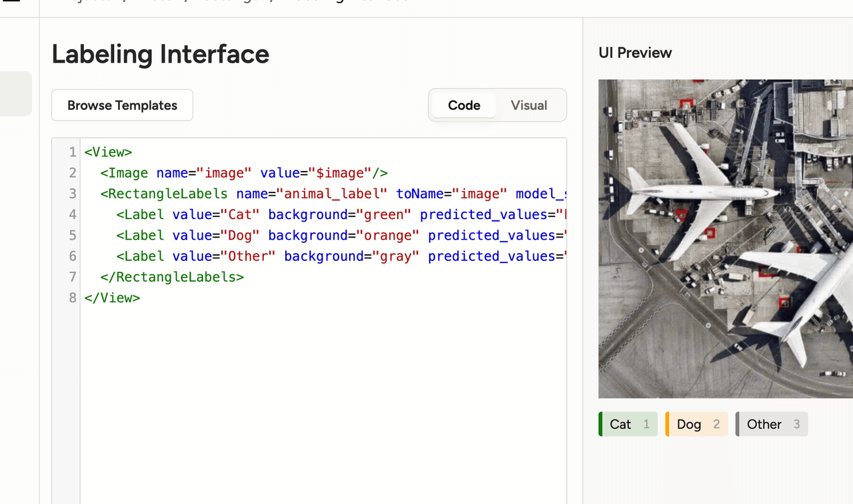The height and width of the screenshot is (504, 853).
Task: Place cursor on the opening View tag line
Action: point(324,152)
